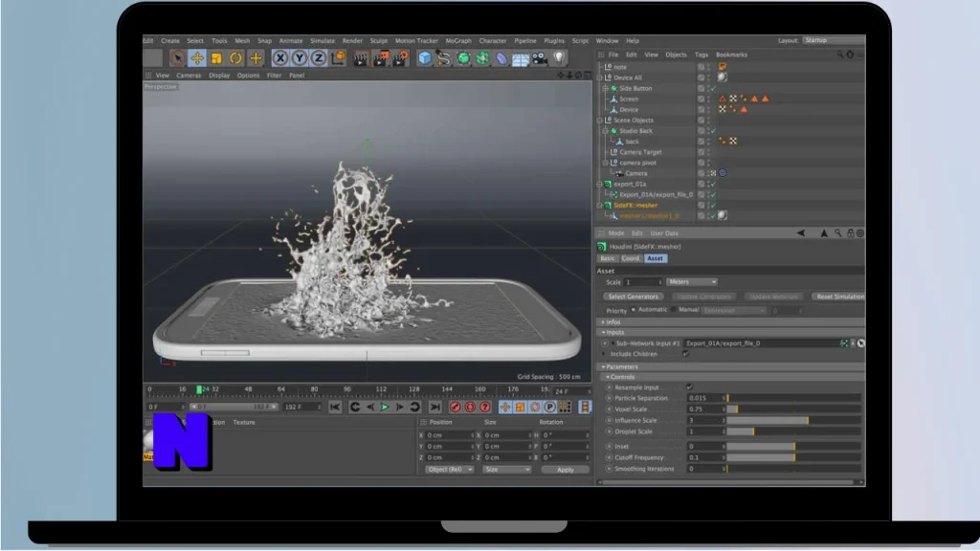
Task: Open the Tags menu in Object Manager
Action: tap(702, 55)
